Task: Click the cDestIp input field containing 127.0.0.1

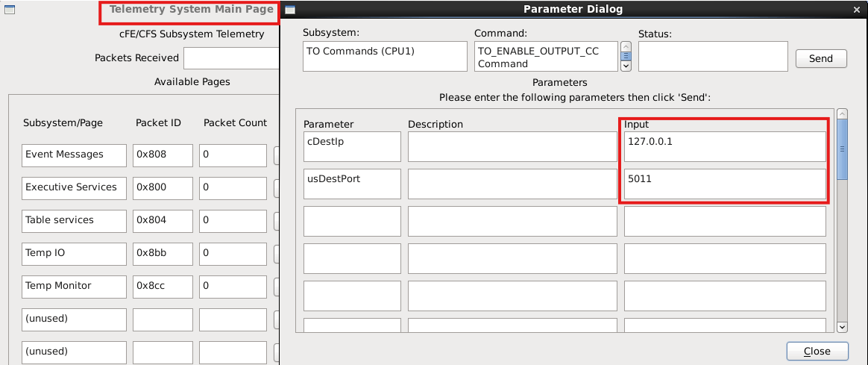Action: click(725, 146)
